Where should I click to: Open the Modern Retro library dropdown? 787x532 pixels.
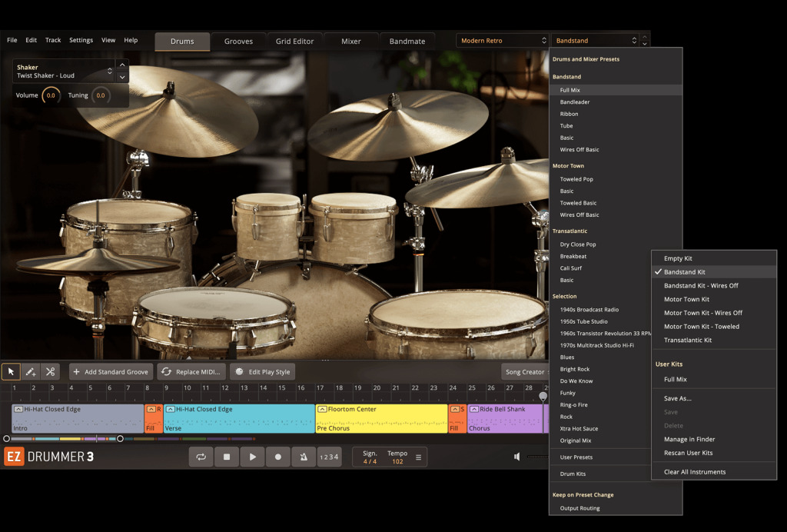(x=503, y=41)
